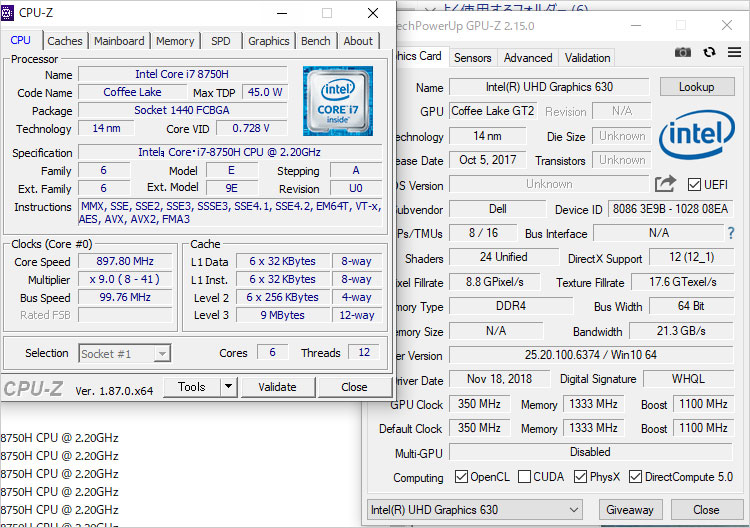Switch to the Caches tab
This screenshot has width=750, height=528.
[65, 41]
